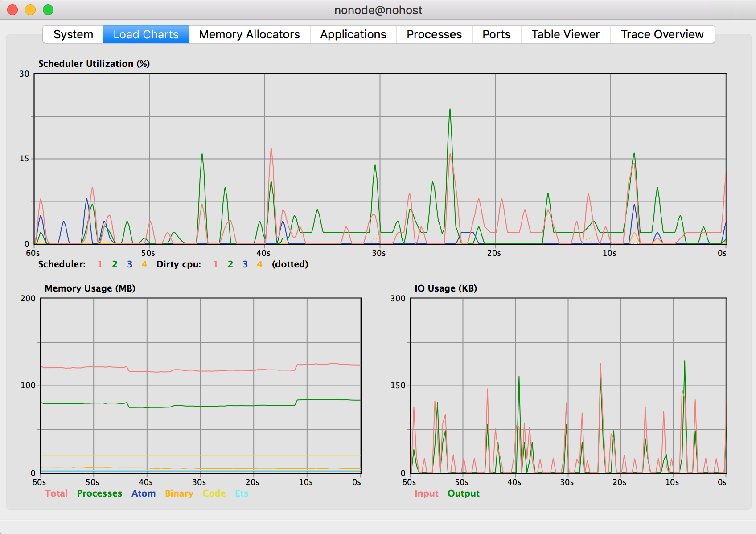Click the 300 label on IO chart axis
This screenshot has width=756, height=534.
click(398, 299)
